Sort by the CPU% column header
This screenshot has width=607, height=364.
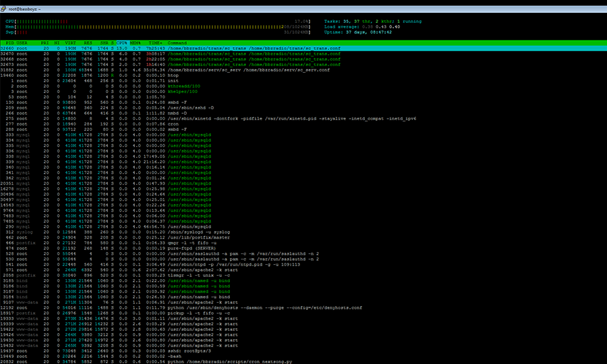(x=122, y=43)
